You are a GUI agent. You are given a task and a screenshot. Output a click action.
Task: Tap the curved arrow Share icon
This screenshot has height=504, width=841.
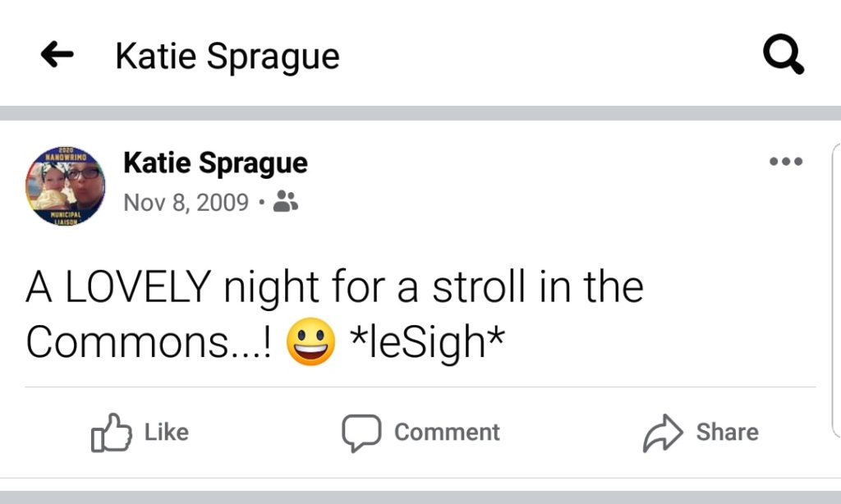pos(662,433)
